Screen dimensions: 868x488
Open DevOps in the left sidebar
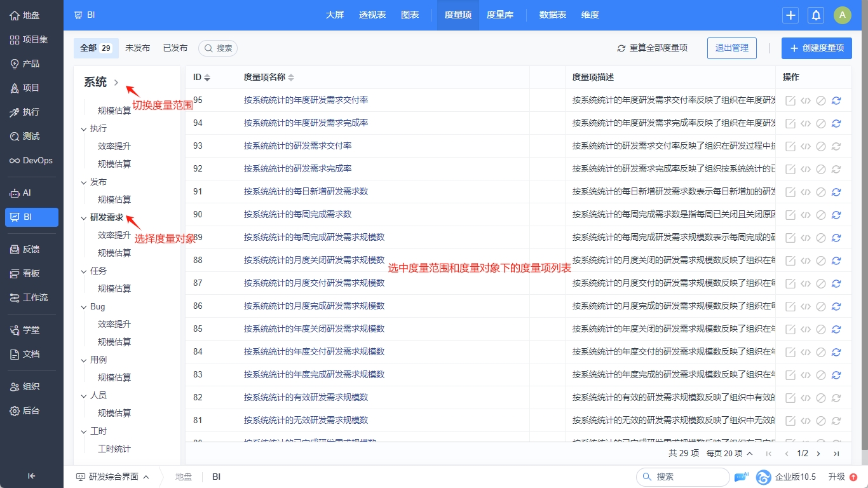[x=32, y=160]
